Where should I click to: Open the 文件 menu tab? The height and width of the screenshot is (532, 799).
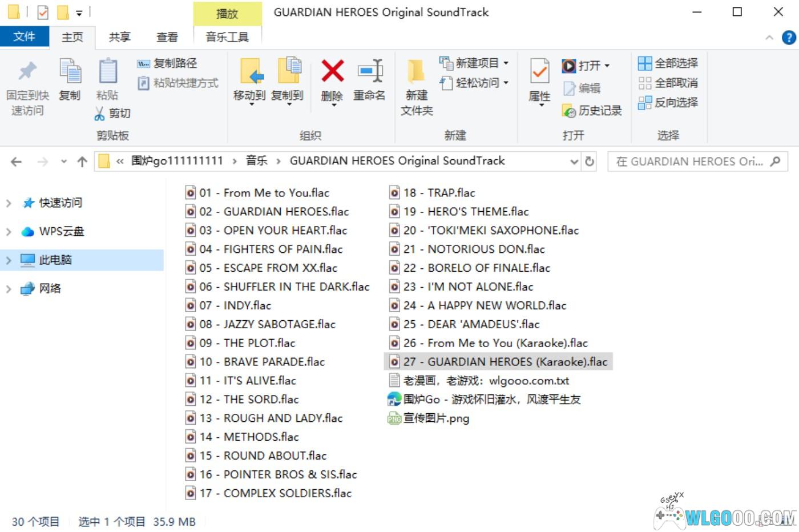tap(24, 37)
